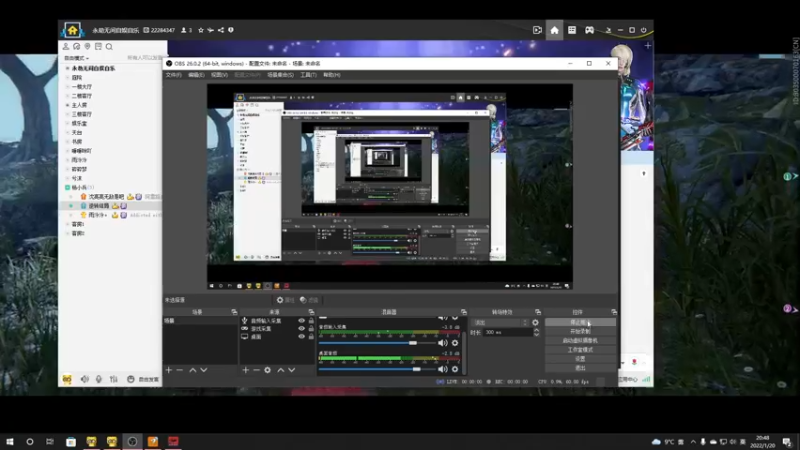
Task: Open 自由模式 mode dropdown in YY
Action: click(x=77, y=58)
